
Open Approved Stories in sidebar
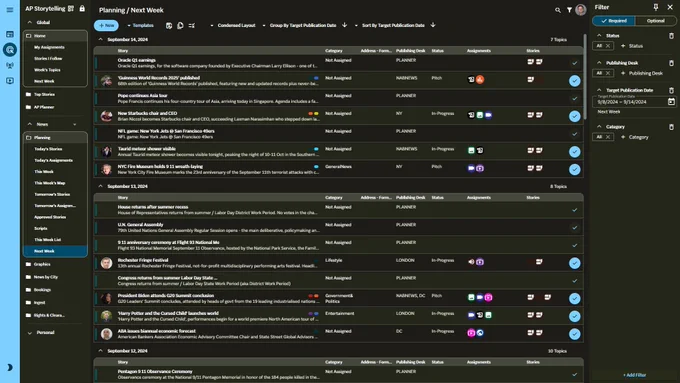pyautogui.click(x=50, y=217)
